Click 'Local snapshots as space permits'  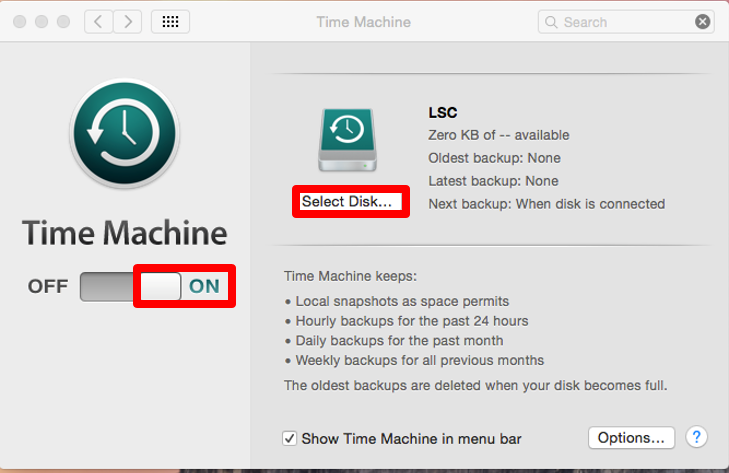point(402,301)
